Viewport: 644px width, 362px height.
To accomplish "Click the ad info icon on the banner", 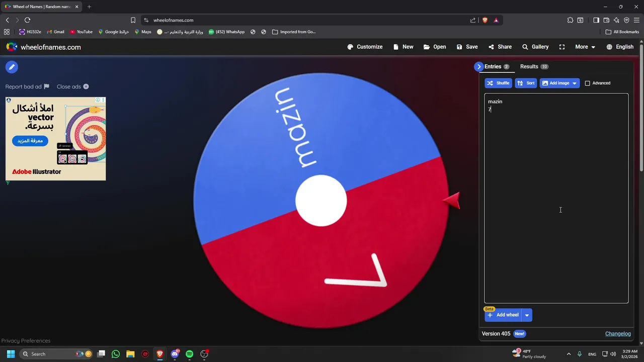I will coord(98,100).
